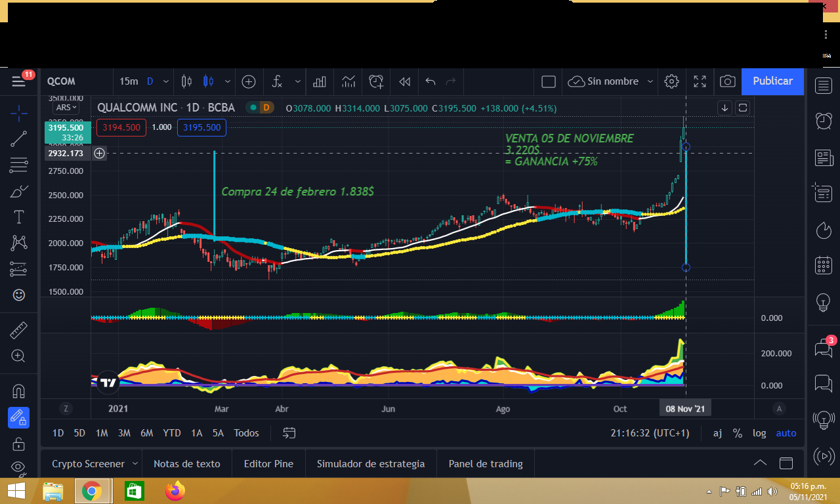This screenshot has height=504, width=840.
Task: Toggle lock all drawing tools
Action: (x=19, y=444)
